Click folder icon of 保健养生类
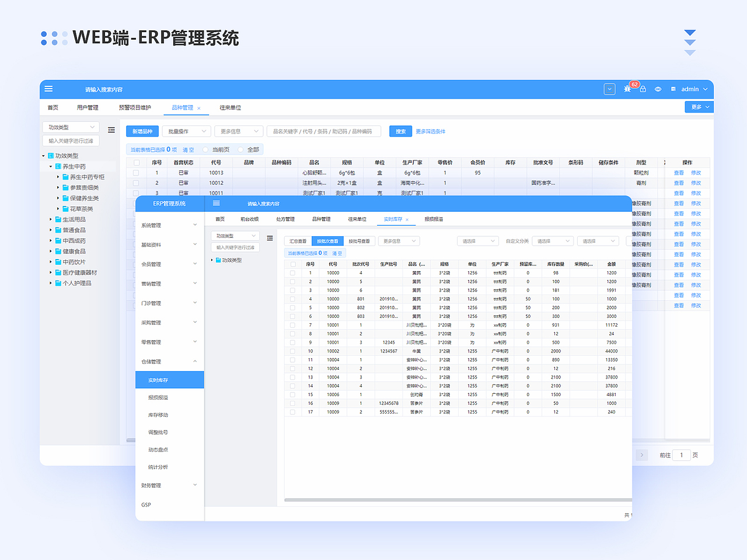The image size is (747, 560). [x=65, y=198]
